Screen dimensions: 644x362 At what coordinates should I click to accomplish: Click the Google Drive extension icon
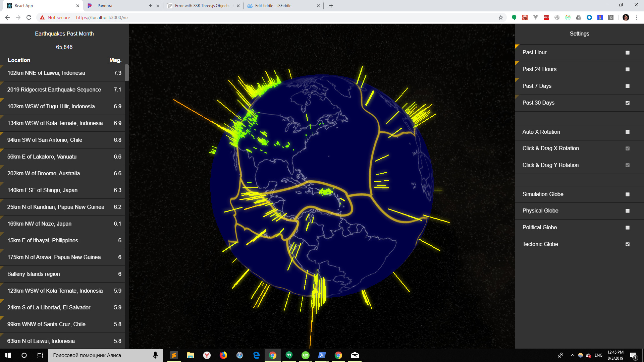click(579, 17)
